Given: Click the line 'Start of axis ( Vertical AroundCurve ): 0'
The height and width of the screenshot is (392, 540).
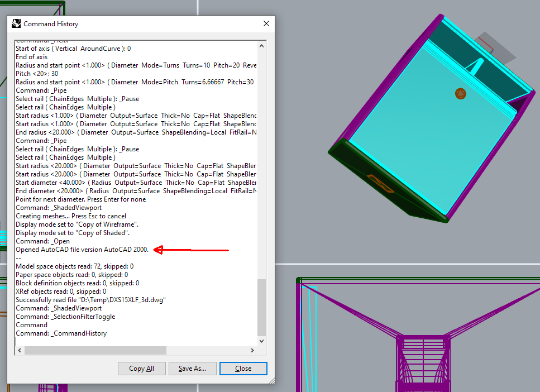Looking at the screenshot, I should [73, 49].
